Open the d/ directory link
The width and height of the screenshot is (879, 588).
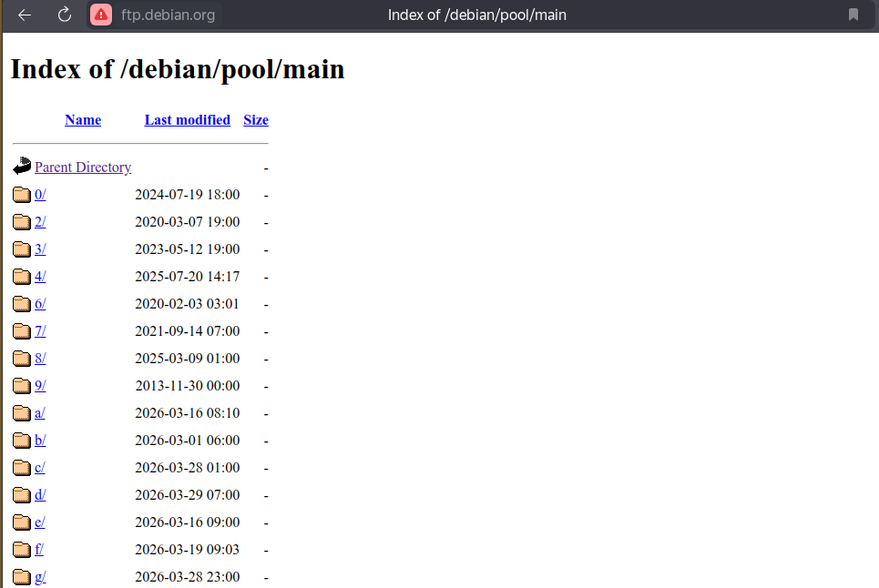(40, 495)
